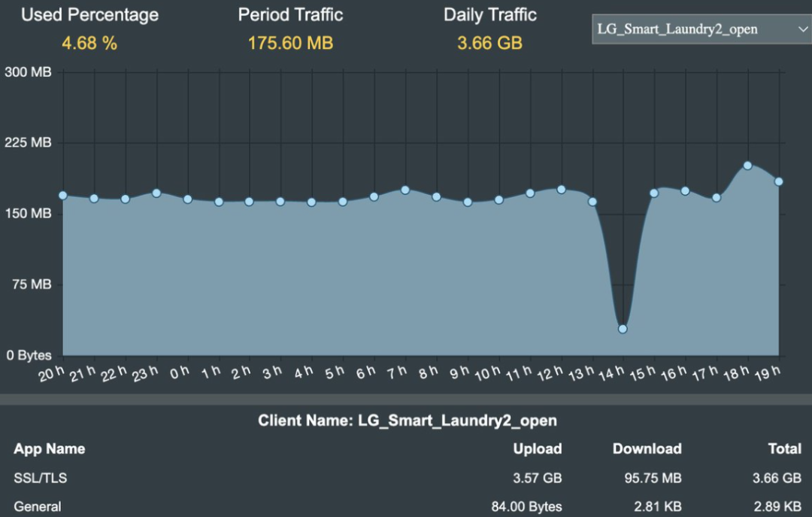Click the dropdown chevron arrow

pos(803,29)
